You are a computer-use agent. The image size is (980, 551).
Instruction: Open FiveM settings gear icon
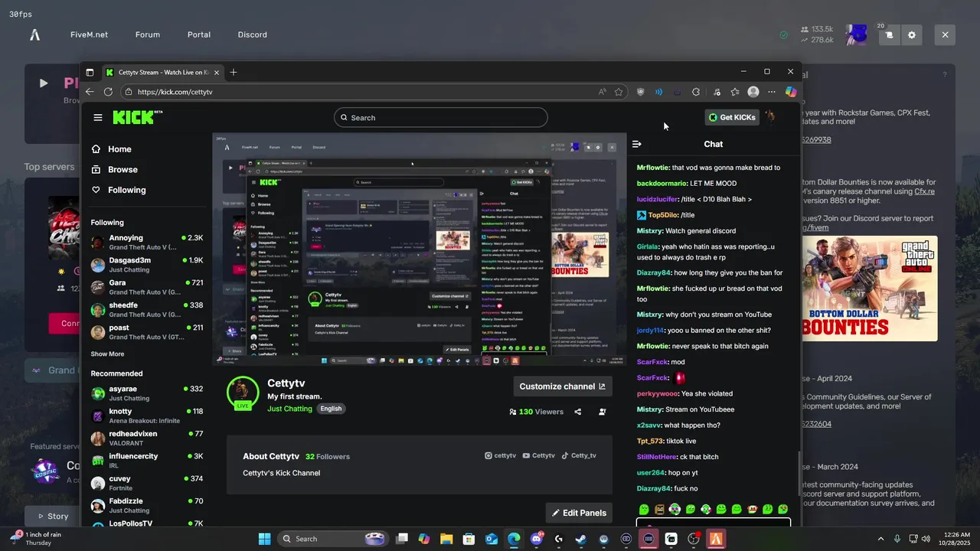click(912, 34)
